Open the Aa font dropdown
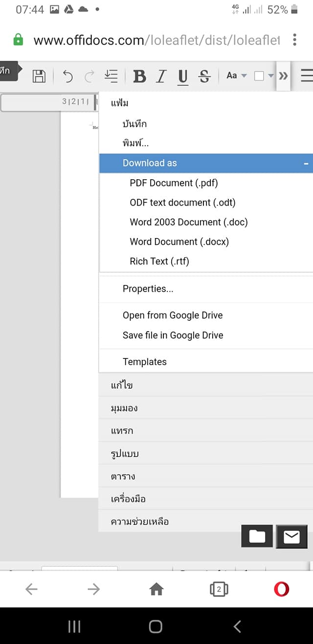The width and height of the screenshot is (313, 644). (x=236, y=75)
